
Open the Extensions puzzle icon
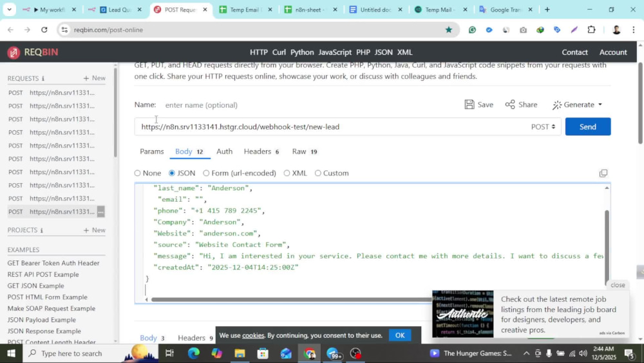pyautogui.click(x=591, y=30)
